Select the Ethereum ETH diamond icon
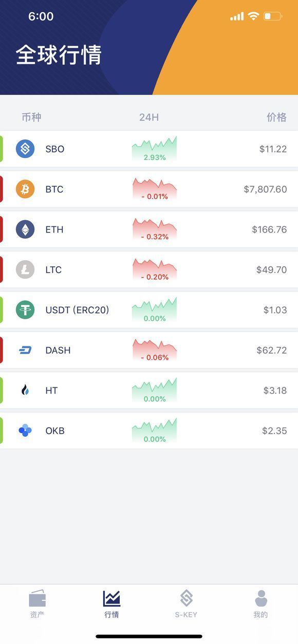The height and width of the screenshot is (644, 298). (x=25, y=229)
